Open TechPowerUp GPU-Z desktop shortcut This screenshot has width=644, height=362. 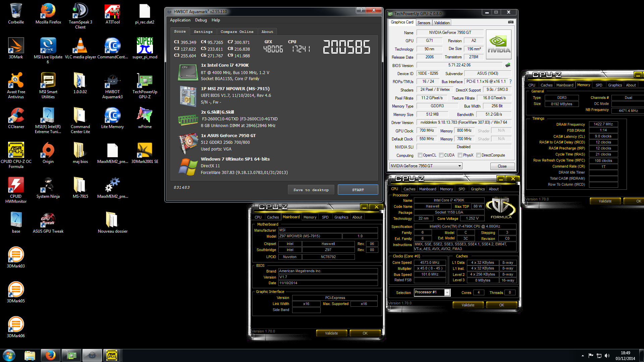point(145,85)
